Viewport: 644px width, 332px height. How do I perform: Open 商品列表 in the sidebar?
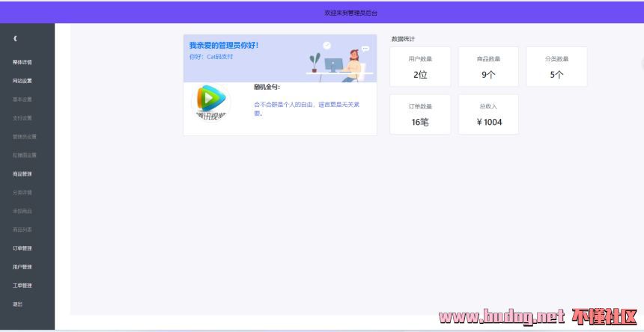(x=22, y=230)
